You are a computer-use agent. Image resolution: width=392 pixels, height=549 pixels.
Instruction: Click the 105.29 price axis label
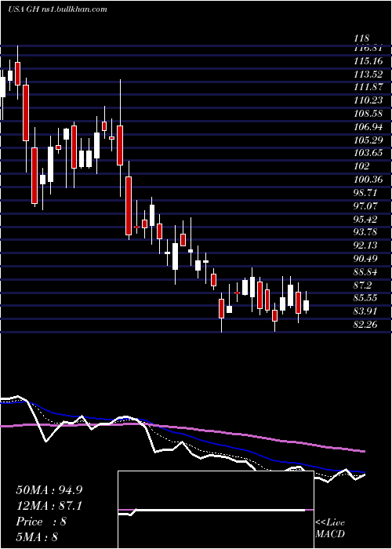[368, 140]
